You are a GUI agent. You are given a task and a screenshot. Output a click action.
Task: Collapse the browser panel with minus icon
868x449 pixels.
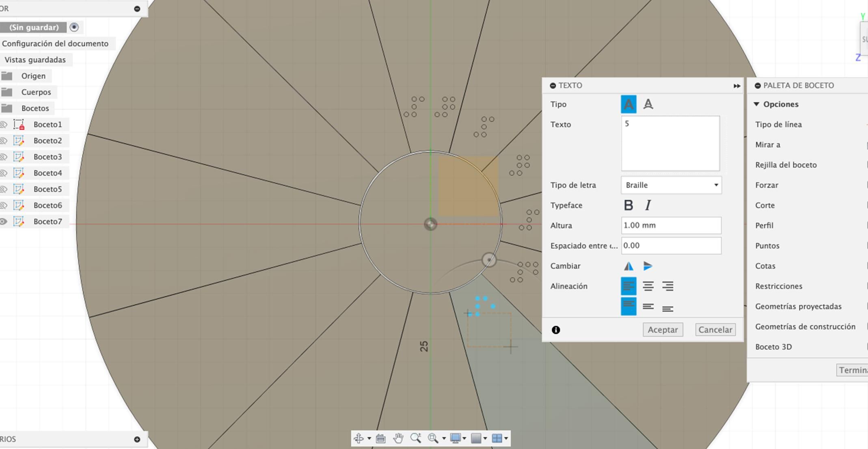pos(137,9)
